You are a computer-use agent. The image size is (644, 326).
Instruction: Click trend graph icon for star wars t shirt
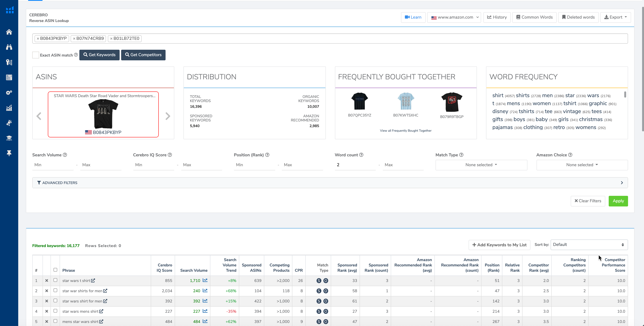point(205,280)
